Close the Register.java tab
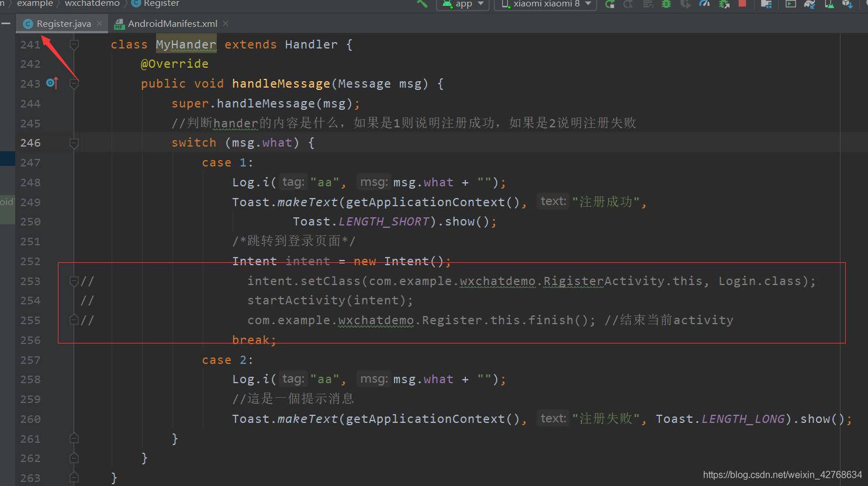 (100, 23)
